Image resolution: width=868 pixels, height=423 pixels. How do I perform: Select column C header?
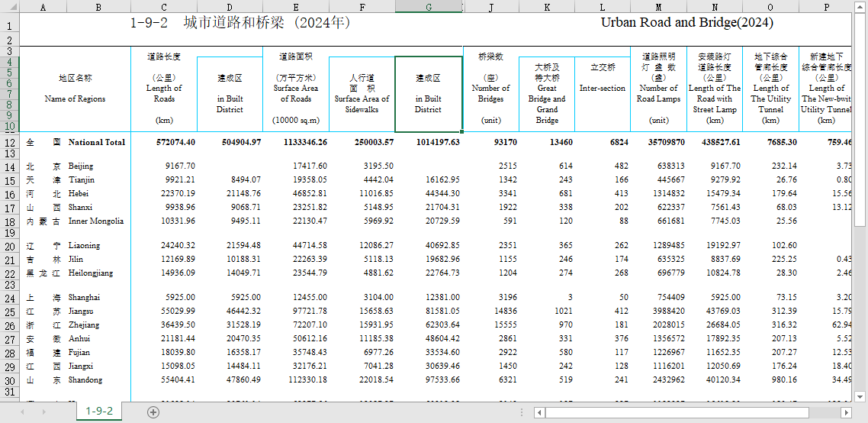(164, 6)
